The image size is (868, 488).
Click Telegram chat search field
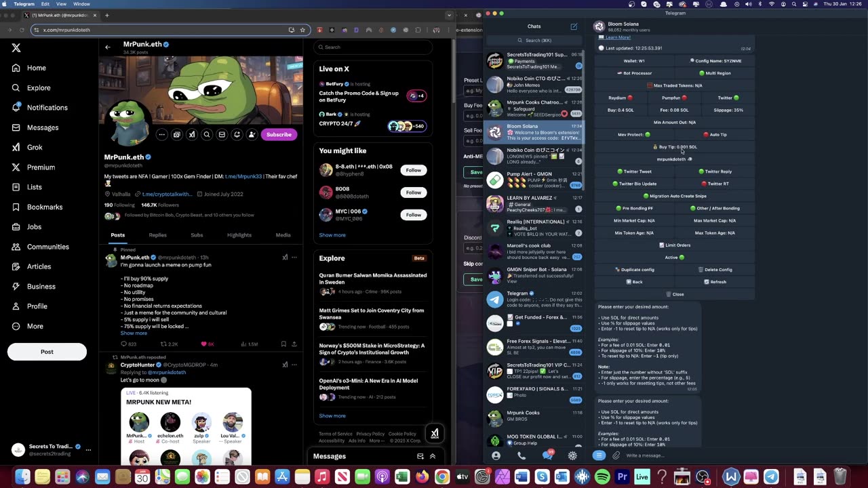point(534,40)
